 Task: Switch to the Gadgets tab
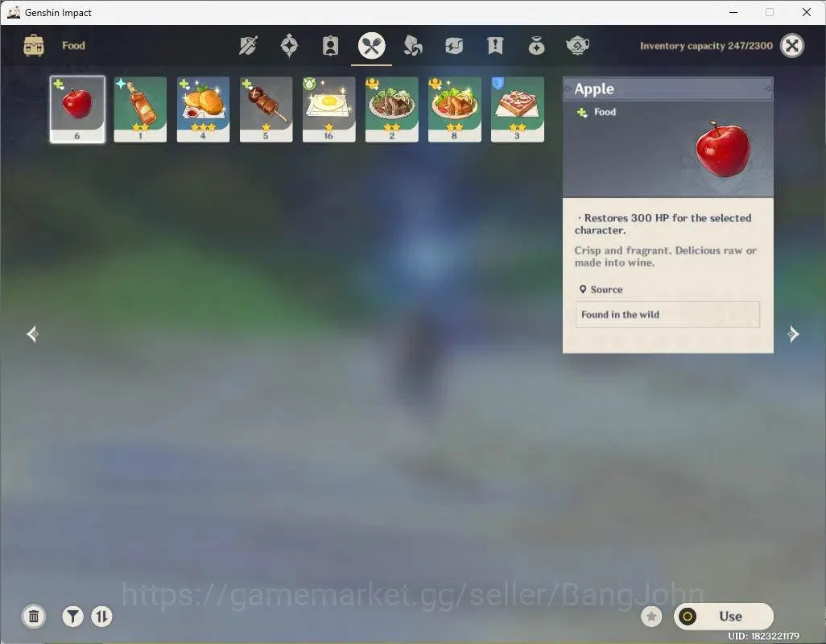pyautogui.click(x=453, y=46)
